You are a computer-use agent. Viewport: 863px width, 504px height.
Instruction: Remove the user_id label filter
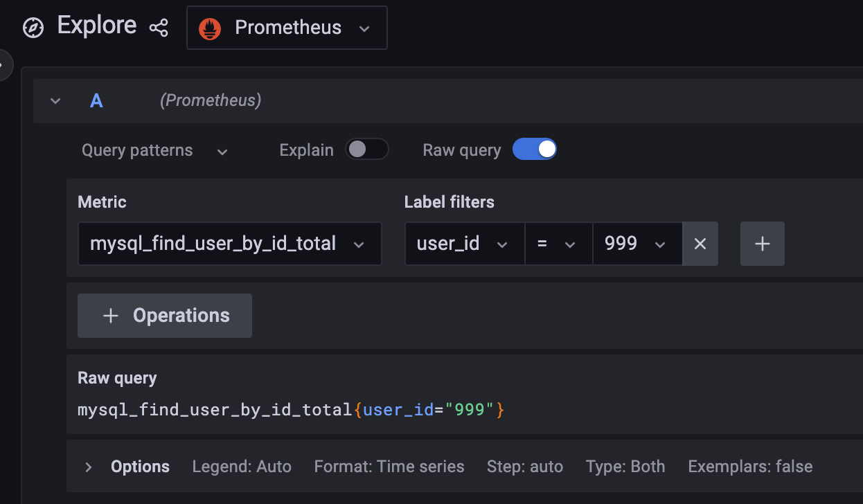tap(700, 244)
